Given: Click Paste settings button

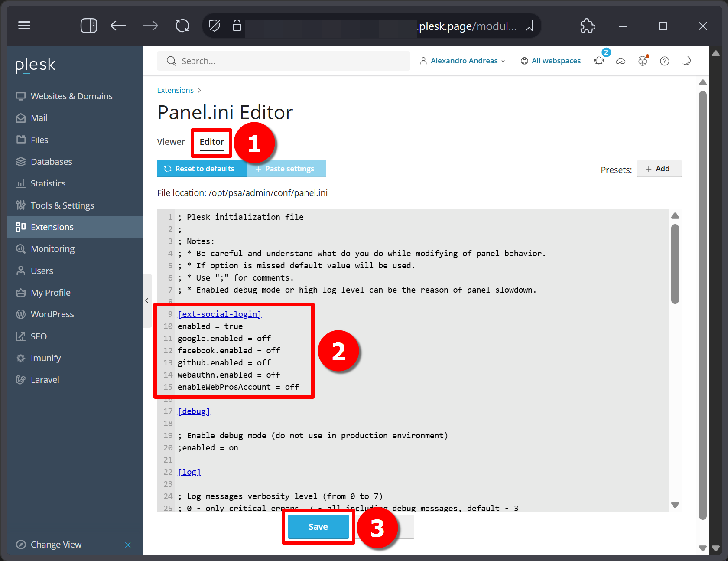Looking at the screenshot, I should click(286, 169).
